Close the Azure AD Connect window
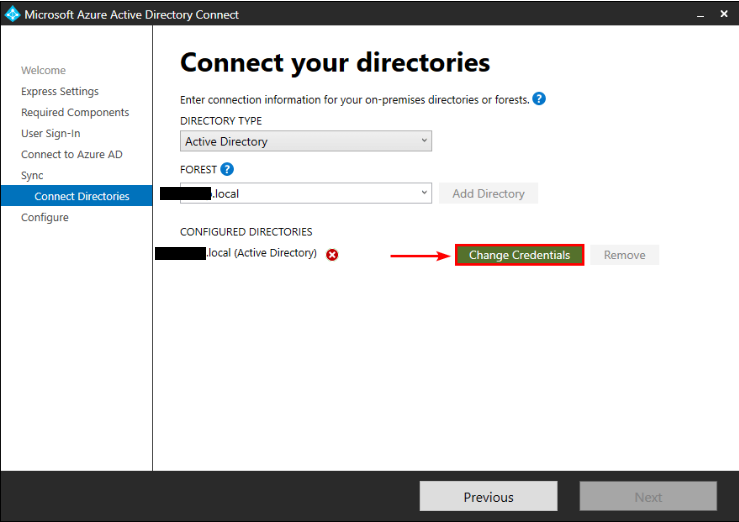Image resolution: width=739 pixels, height=522 pixels. click(724, 14)
